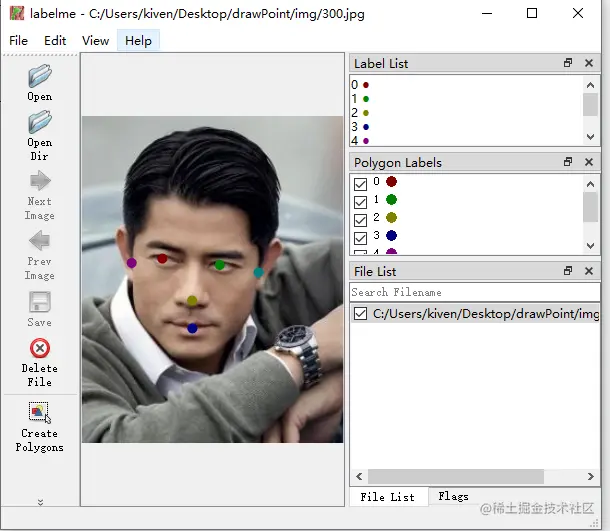Open the File menu
The height and width of the screenshot is (531, 610).
(18, 40)
